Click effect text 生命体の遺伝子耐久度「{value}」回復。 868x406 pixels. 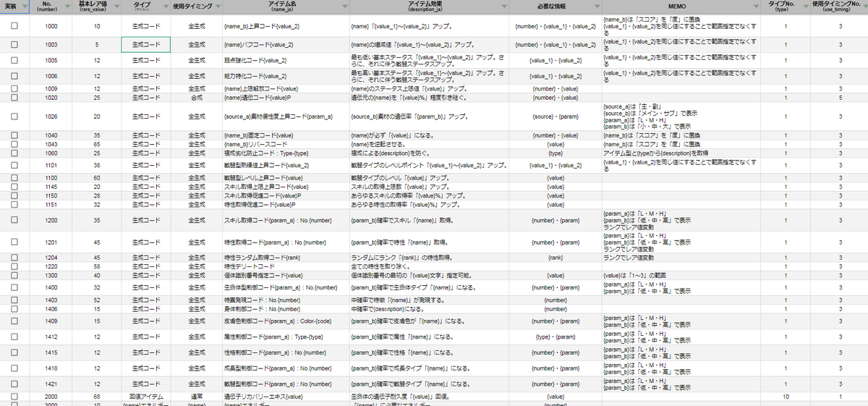pos(401,397)
